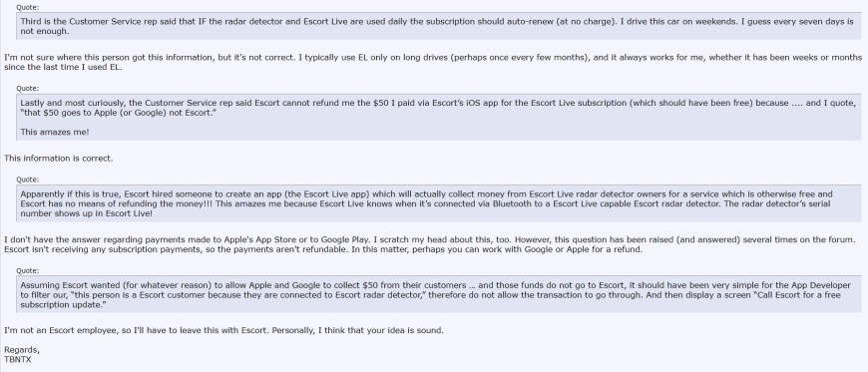Click the 'Quote:' label above fourth quote
868x372 pixels.
pyautogui.click(x=28, y=270)
